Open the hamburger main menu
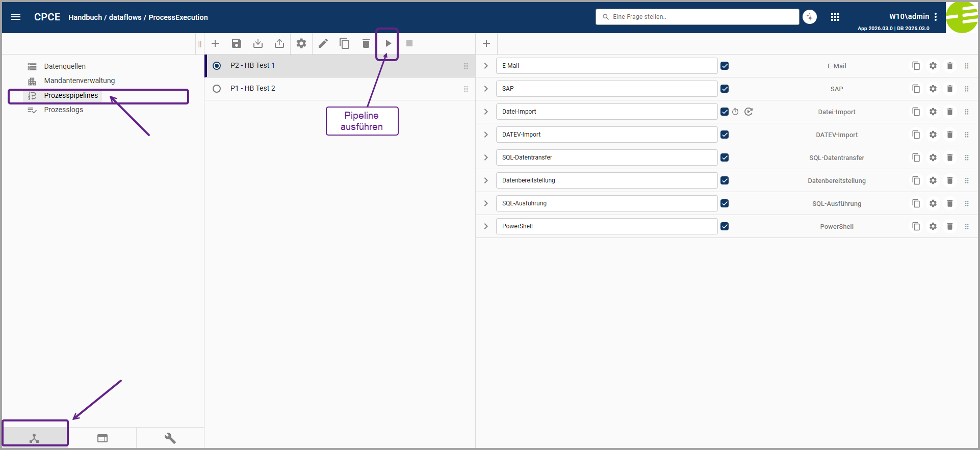 pos(16,17)
